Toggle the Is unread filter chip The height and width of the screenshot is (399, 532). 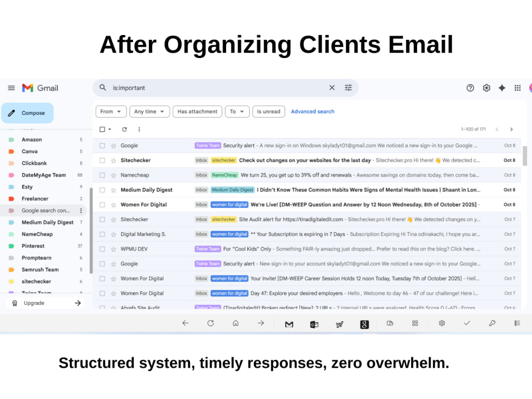click(268, 111)
